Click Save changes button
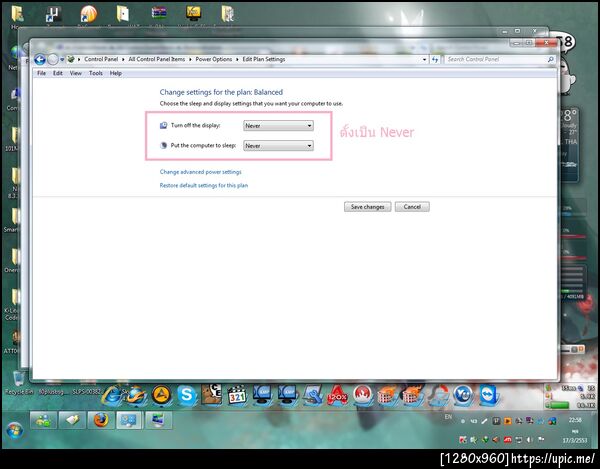This screenshot has height=469, width=600. tap(367, 207)
